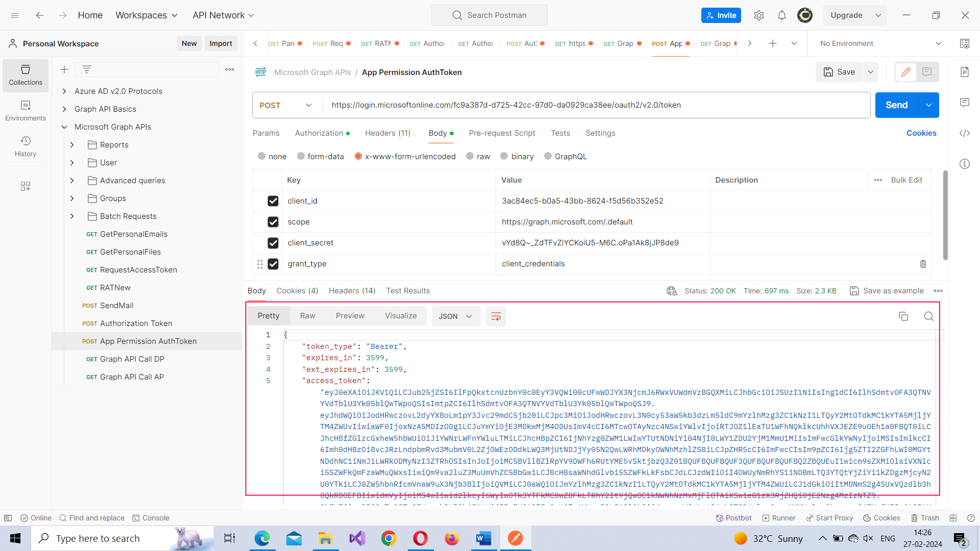Open the code snippet panel icon
This screenshot has width=980, height=551.
pyautogui.click(x=965, y=133)
